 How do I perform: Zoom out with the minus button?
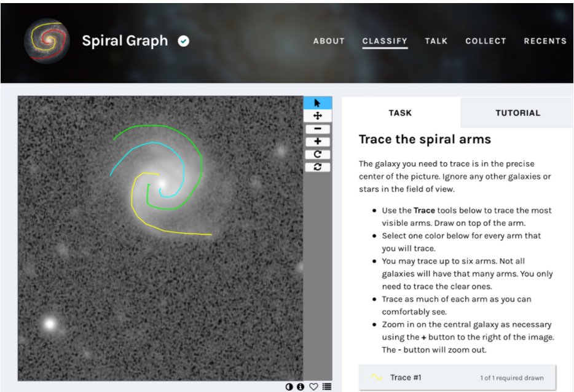317,129
